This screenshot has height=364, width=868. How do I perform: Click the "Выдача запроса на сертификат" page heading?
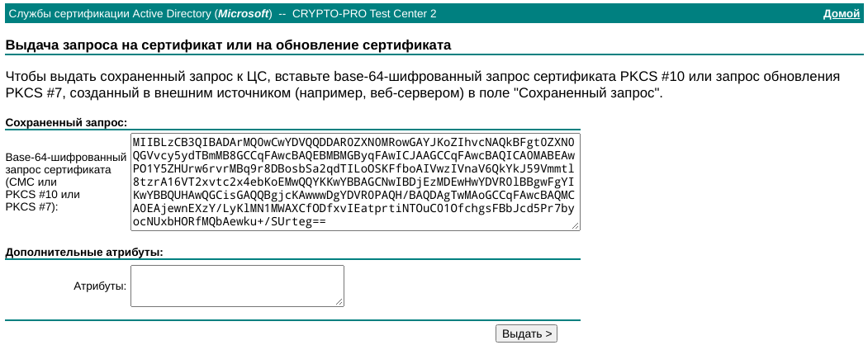(x=228, y=45)
